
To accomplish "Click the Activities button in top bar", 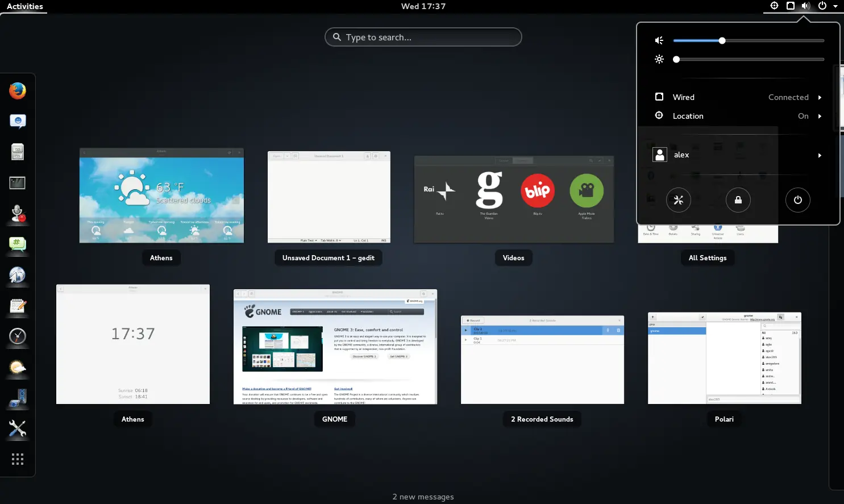I will (x=25, y=6).
